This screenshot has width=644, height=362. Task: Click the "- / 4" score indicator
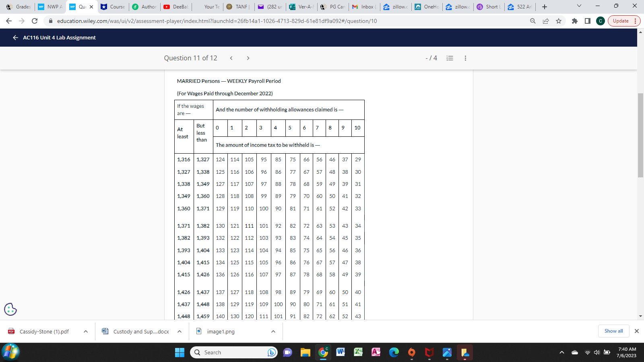click(x=431, y=58)
